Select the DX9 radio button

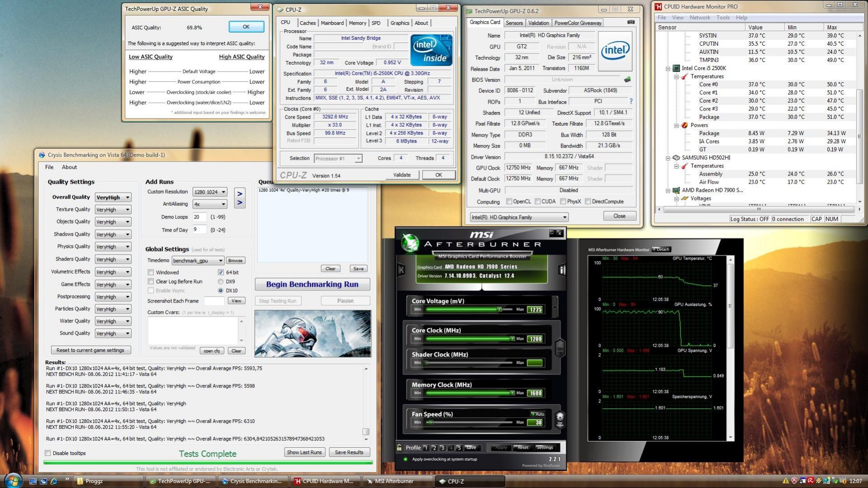pos(221,281)
